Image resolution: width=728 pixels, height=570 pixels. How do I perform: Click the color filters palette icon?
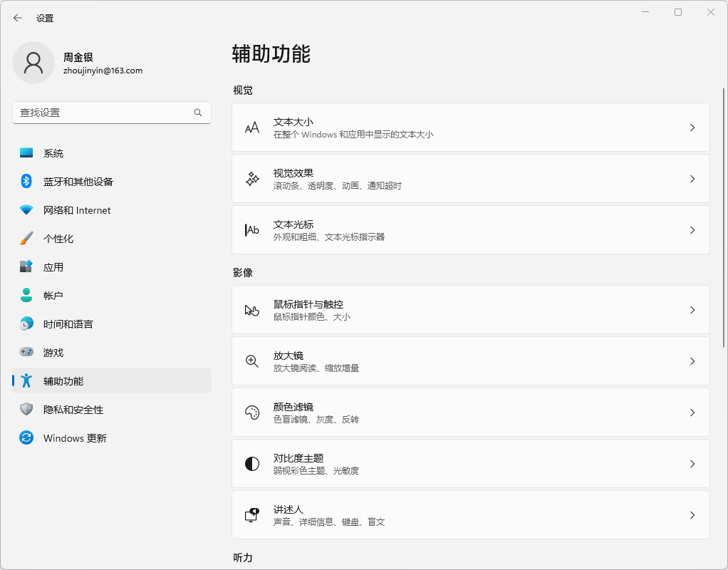252,413
